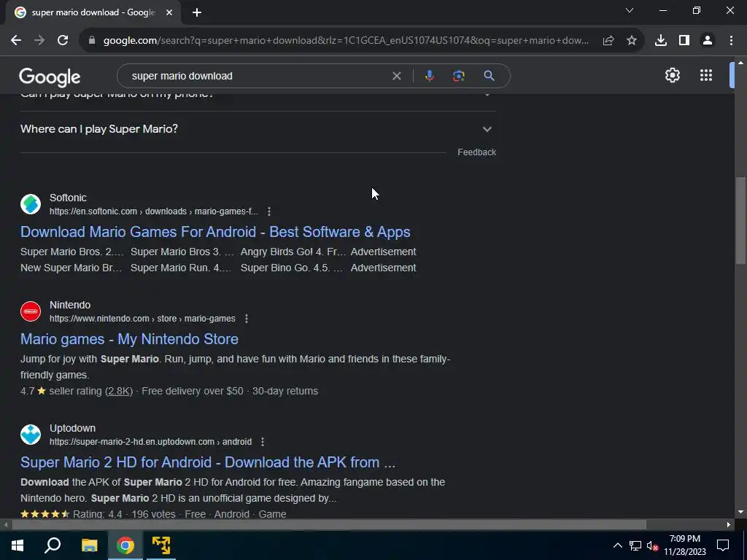
Task: Open the Windows Start menu
Action: point(18,545)
